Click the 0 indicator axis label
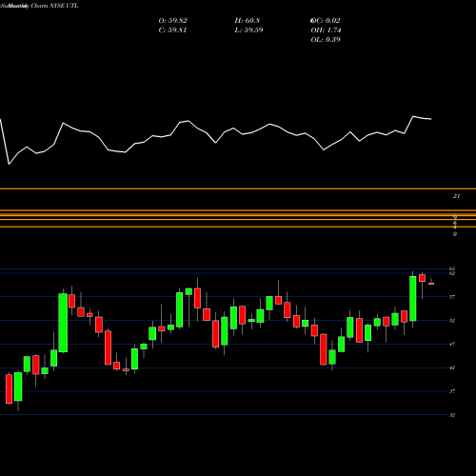 (x=455, y=234)
